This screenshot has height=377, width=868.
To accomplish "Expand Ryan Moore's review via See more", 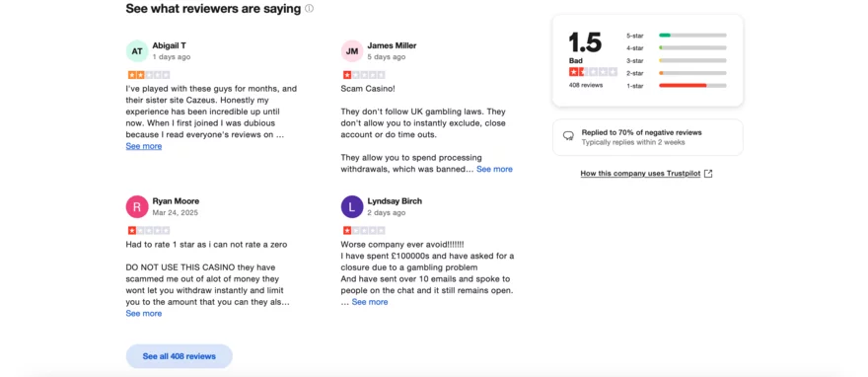I will 143,313.
